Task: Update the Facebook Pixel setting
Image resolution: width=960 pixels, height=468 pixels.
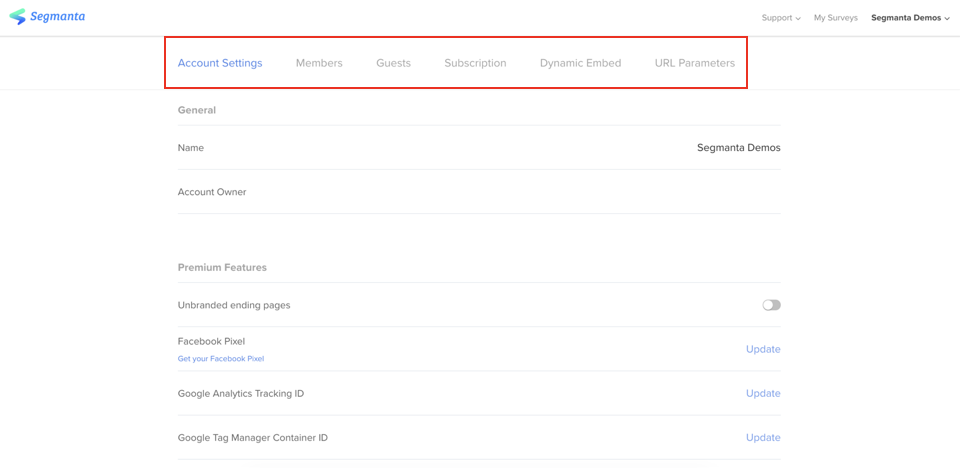Action: (763, 349)
